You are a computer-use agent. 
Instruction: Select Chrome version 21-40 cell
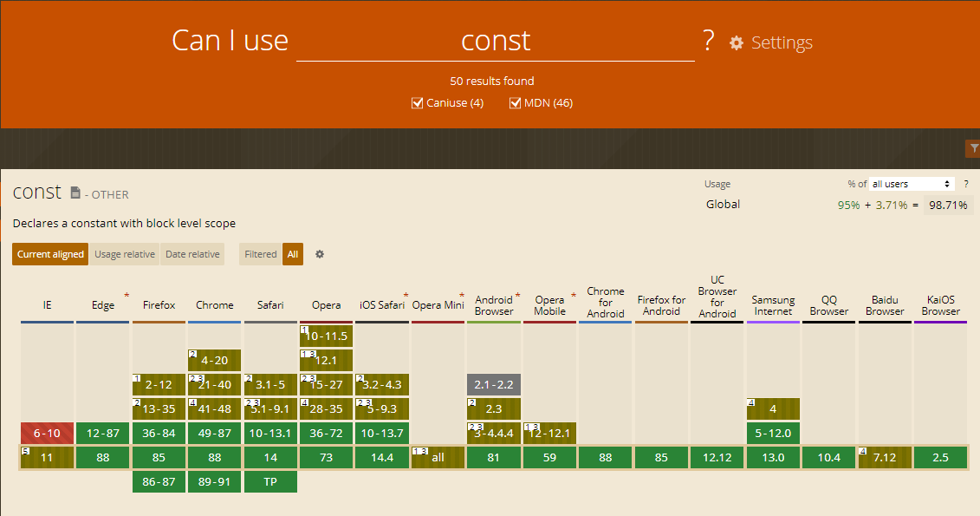(x=214, y=385)
